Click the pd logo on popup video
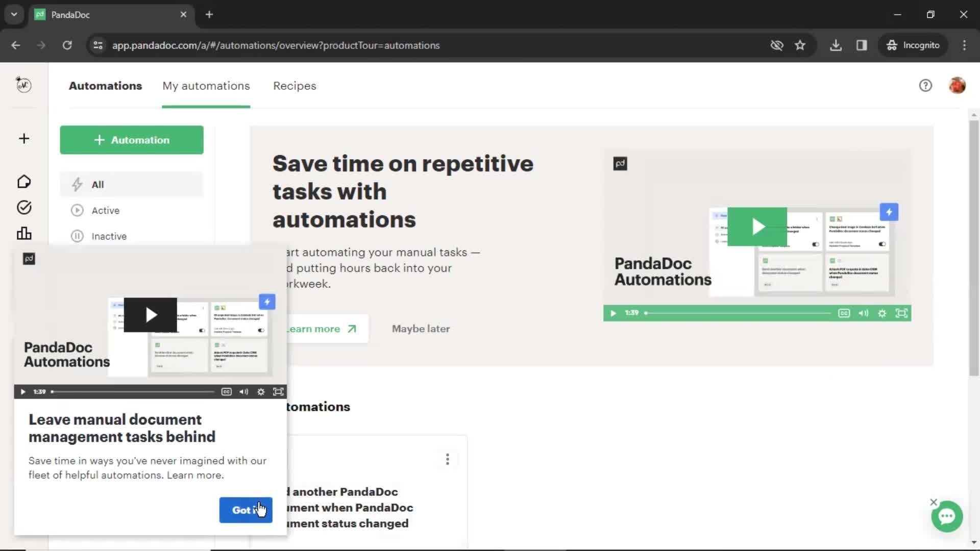 29,259
